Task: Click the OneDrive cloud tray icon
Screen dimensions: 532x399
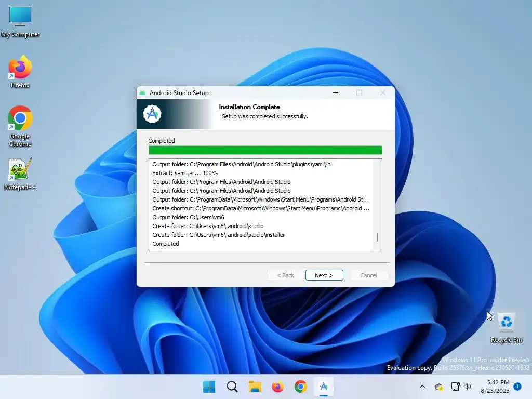Action: point(438,387)
